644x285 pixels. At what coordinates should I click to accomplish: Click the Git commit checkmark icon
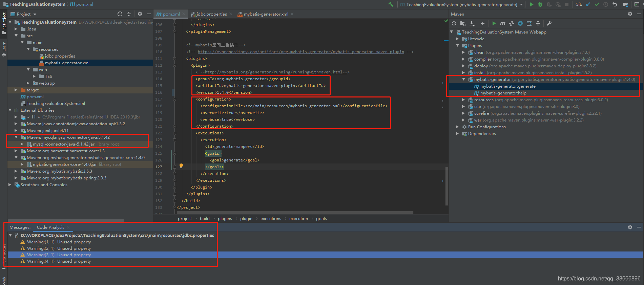pos(597,4)
